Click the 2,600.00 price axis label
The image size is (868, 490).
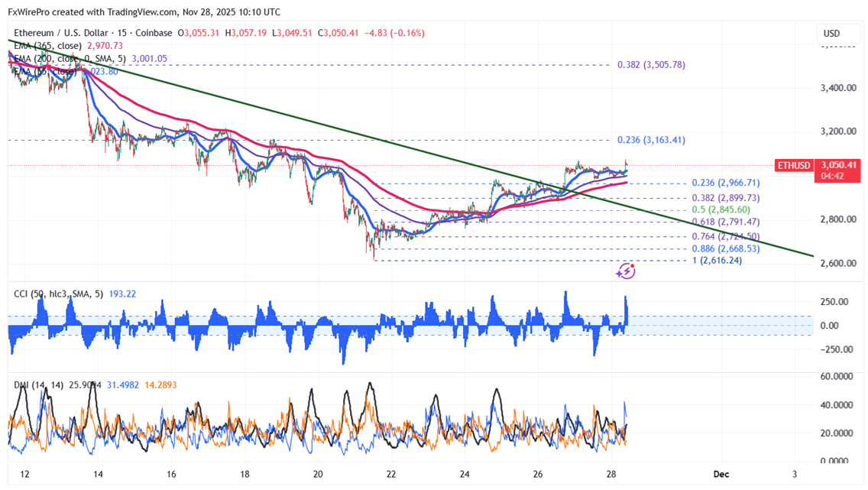click(838, 263)
